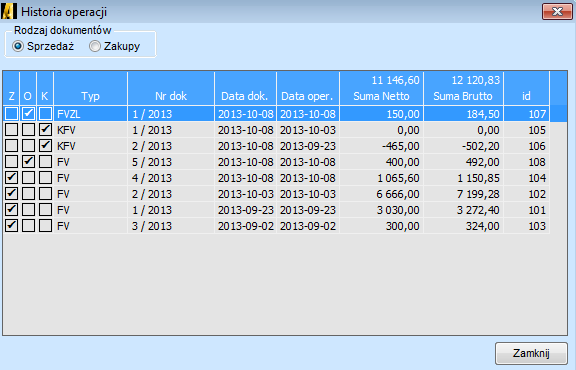Click the Z column header

(11, 89)
